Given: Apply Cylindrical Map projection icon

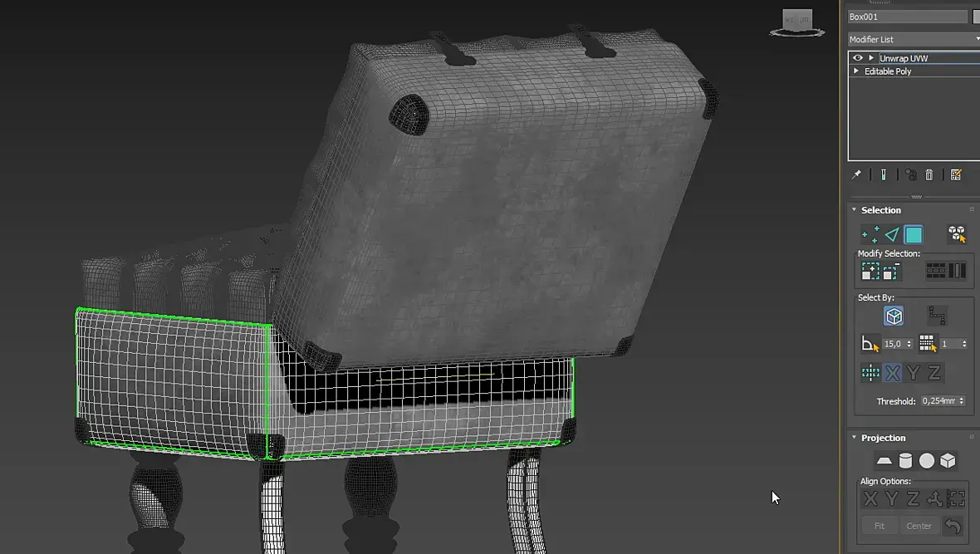Looking at the screenshot, I should click(905, 461).
